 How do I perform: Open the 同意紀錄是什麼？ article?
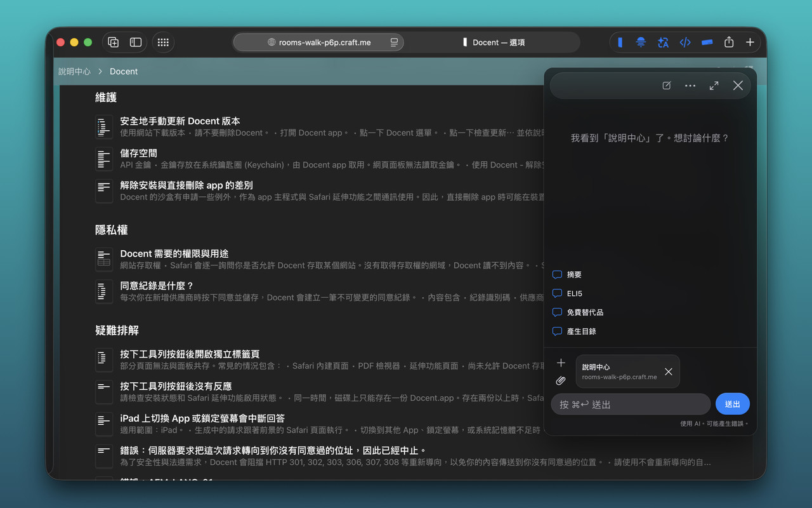coord(157,286)
